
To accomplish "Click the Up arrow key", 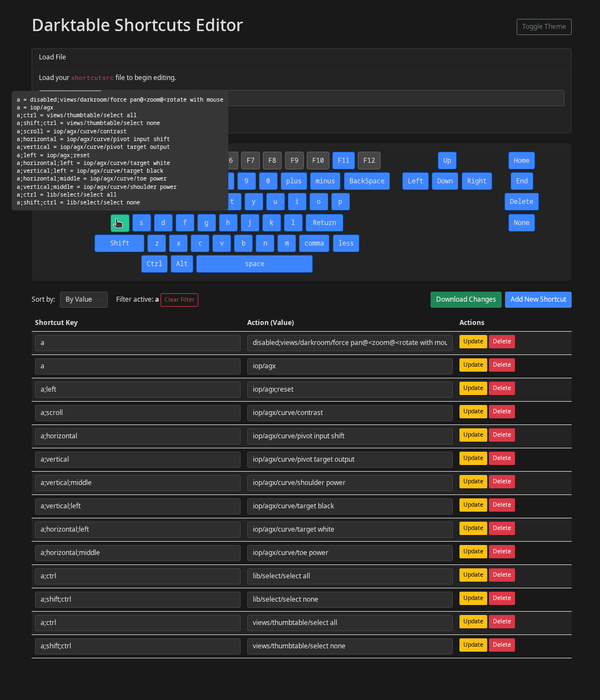I will 447,161.
